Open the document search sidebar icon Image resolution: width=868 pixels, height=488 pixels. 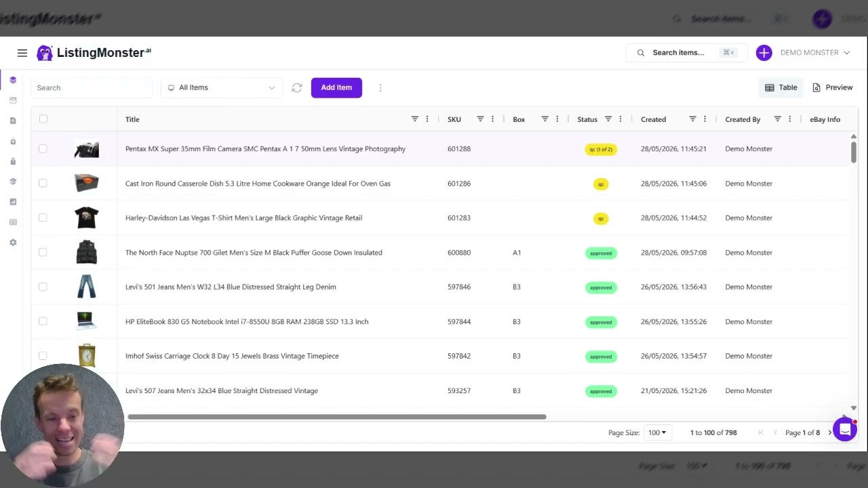pyautogui.click(x=13, y=121)
